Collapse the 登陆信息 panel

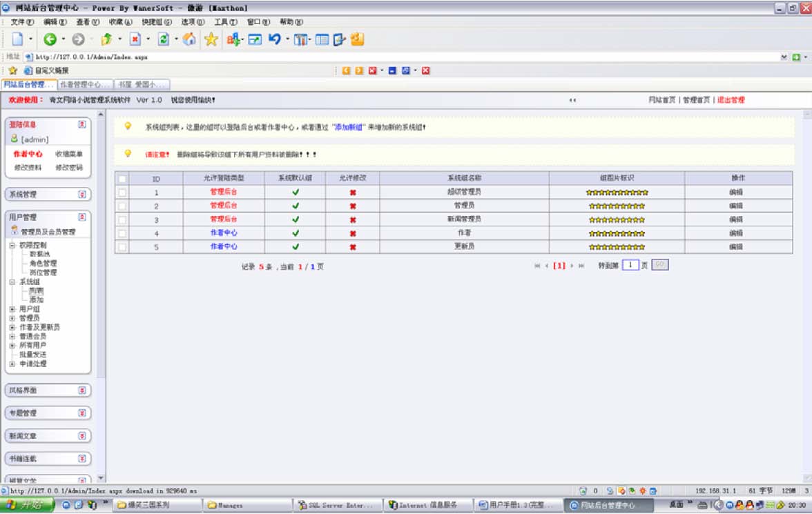tap(81, 124)
